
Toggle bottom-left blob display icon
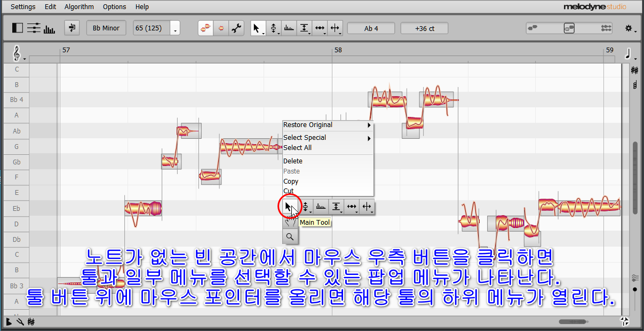[x=9, y=321]
